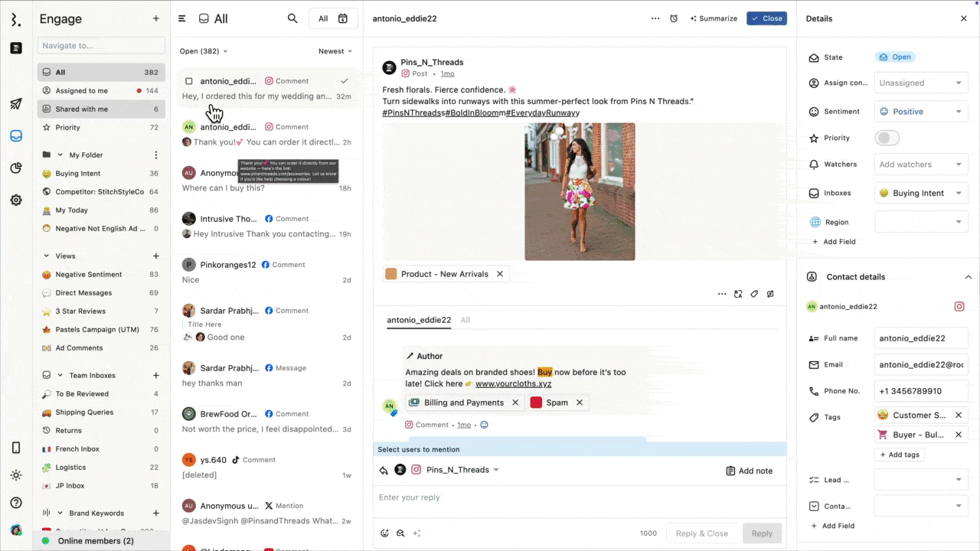
Task: Switch to the All conversation tab
Action: click(465, 320)
